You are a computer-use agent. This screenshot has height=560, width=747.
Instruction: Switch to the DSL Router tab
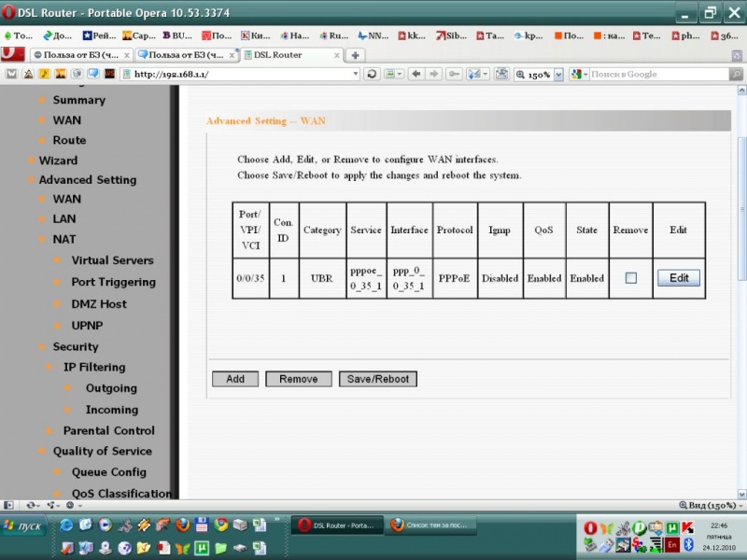275,55
